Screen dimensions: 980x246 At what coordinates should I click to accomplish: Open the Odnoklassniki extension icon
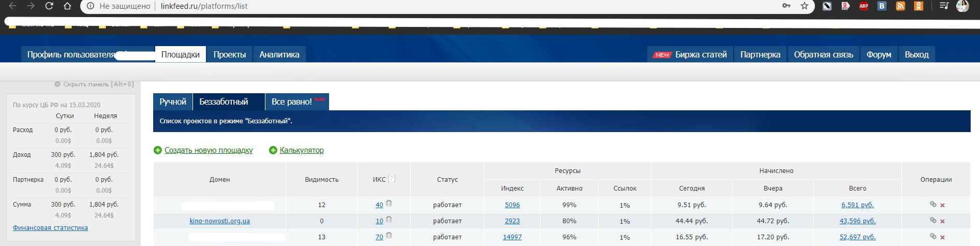pyautogui.click(x=918, y=6)
